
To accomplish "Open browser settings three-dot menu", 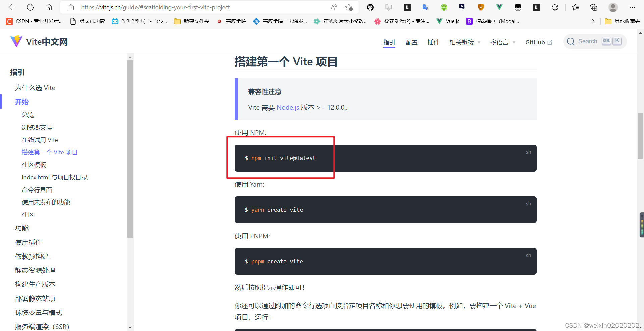I will click(632, 7).
